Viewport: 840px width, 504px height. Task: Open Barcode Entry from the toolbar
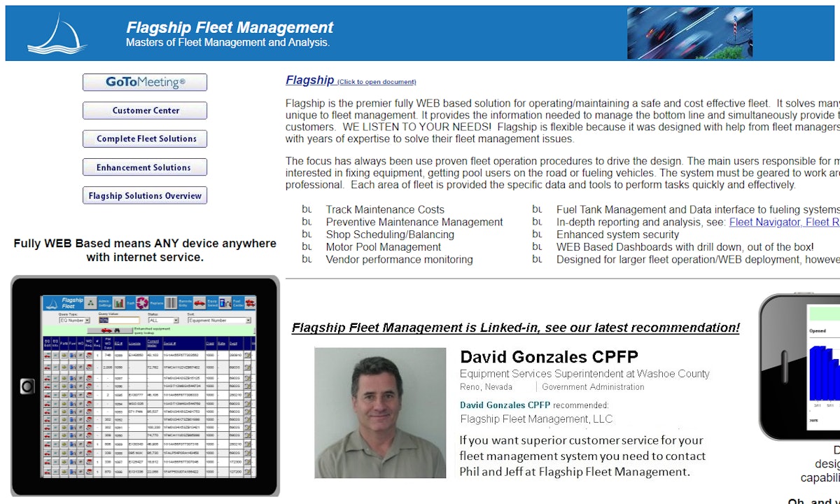tap(171, 302)
